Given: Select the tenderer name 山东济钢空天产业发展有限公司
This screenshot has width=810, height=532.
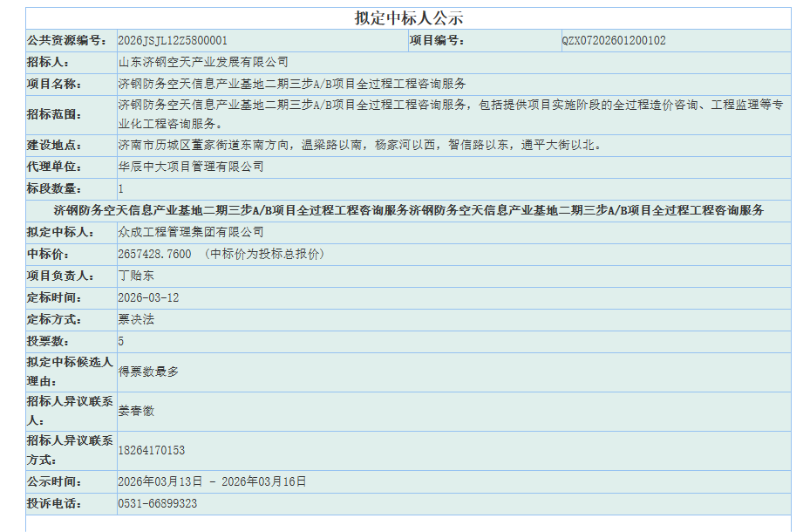Looking at the screenshot, I should click(x=203, y=63).
